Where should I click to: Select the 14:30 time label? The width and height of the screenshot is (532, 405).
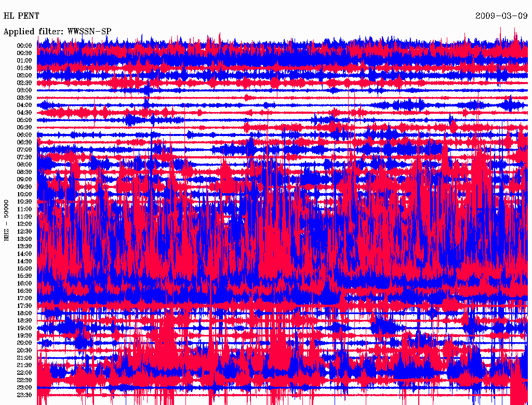click(24, 262)
